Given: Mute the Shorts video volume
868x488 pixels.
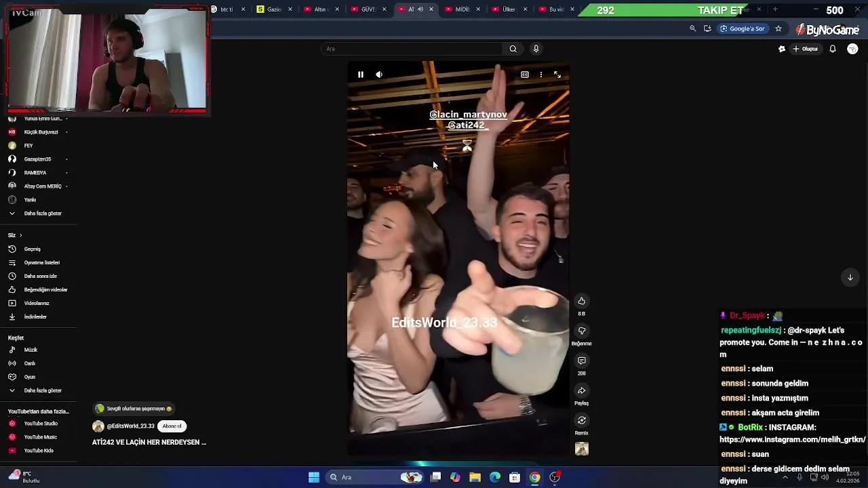Looking at the screenshot, I should pos(379,75).
